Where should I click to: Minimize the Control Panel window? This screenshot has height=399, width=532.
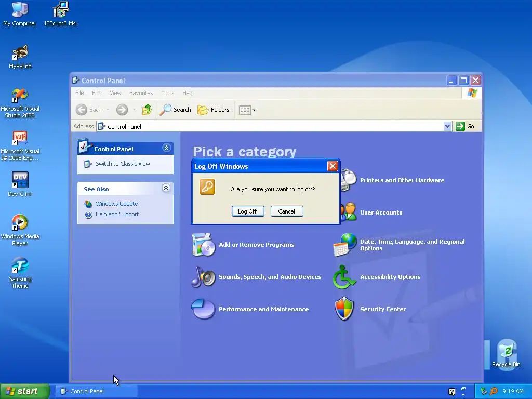(x=451, y=81)
